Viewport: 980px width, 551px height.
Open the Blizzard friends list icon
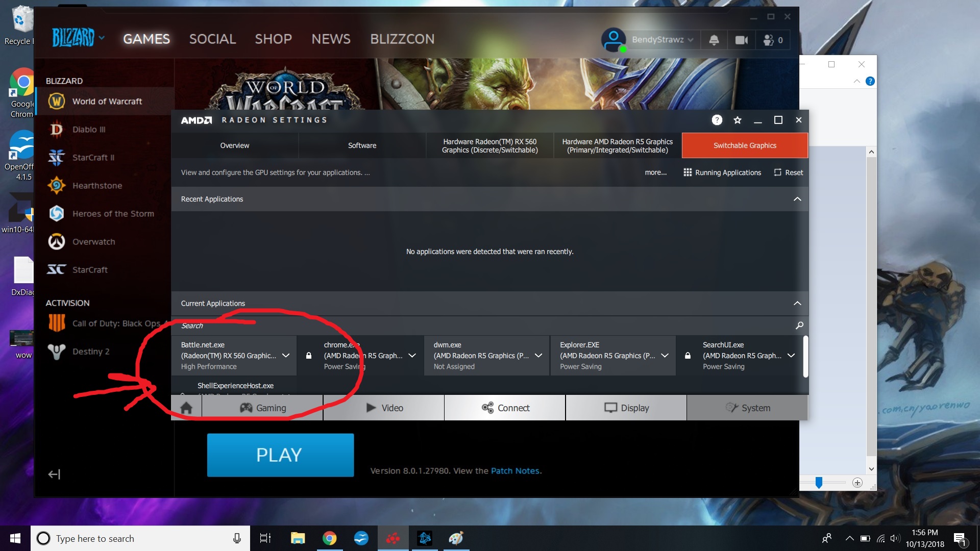coord(773,40)
